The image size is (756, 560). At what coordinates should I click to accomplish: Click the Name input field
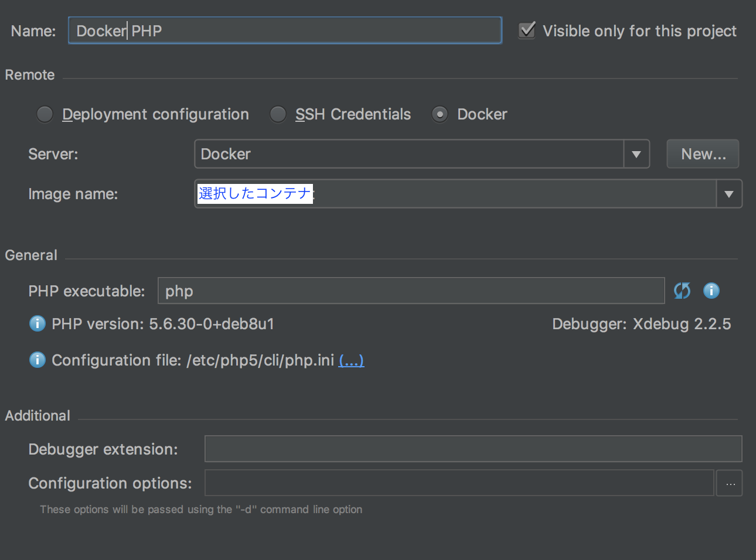285,30
